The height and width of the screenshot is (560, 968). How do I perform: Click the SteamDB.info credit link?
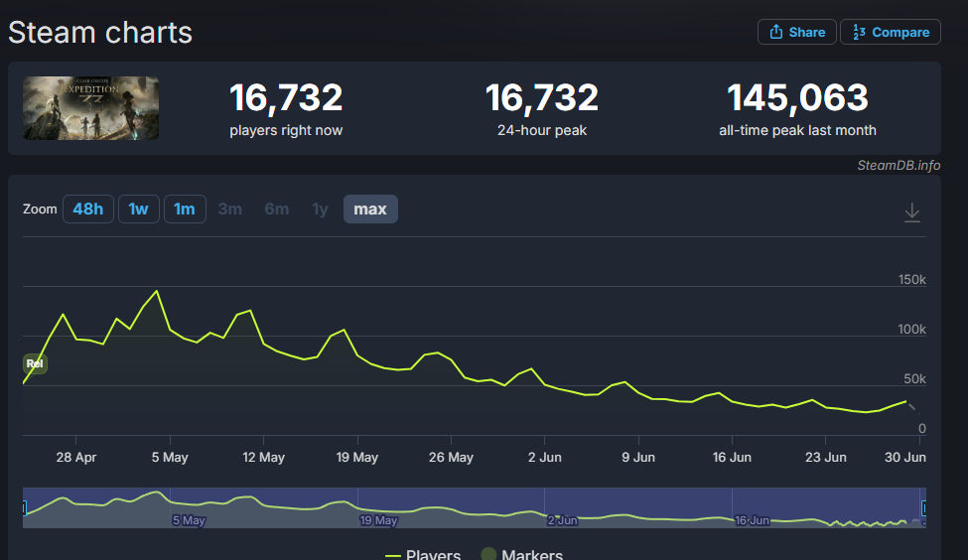(899, 166)
